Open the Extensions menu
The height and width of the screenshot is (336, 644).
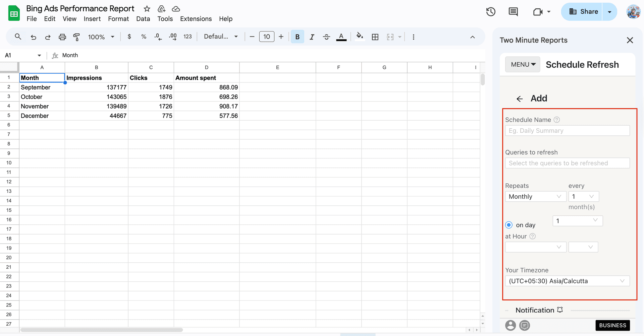pyautogui.click(x=196, y=19)
